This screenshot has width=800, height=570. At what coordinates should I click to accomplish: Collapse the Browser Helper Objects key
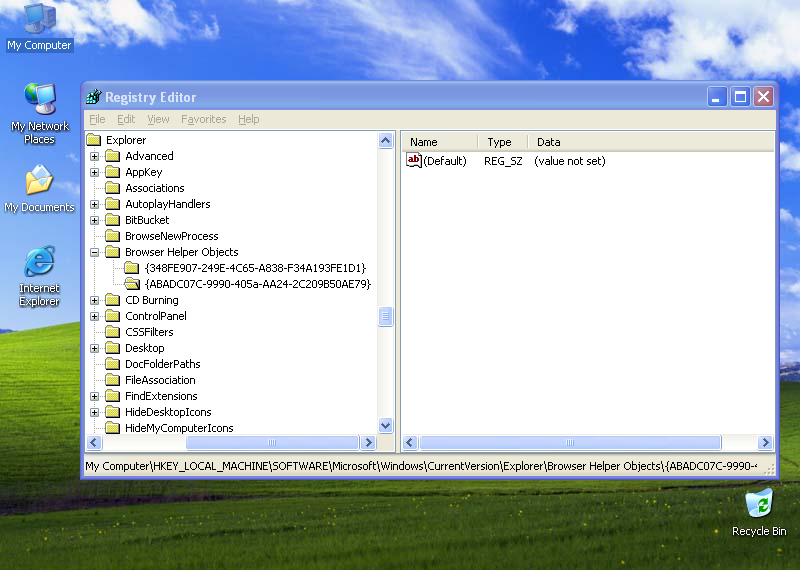pos(94,252)
